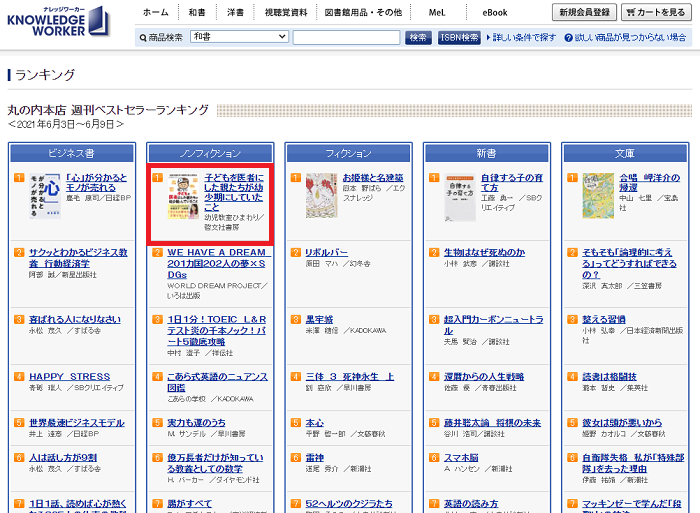
Task: Open the スマホ脳 link
Action: point(461,458)
